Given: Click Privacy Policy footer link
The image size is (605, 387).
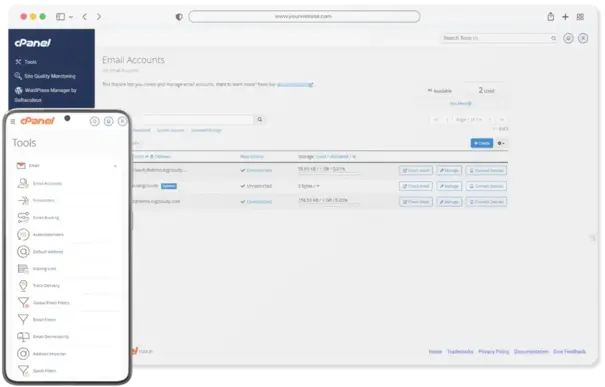Looking at the screenshot, I should tap(493, 352).
